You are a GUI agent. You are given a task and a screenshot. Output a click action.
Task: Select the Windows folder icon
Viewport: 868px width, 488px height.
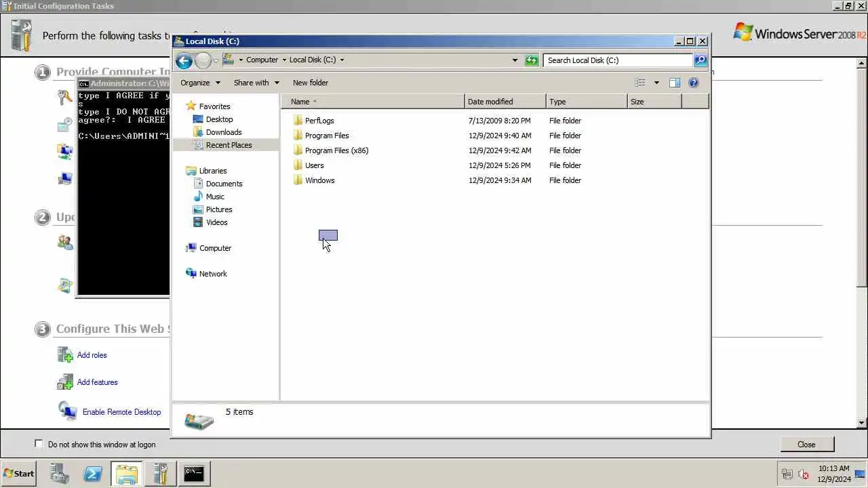tap(298, 180)
